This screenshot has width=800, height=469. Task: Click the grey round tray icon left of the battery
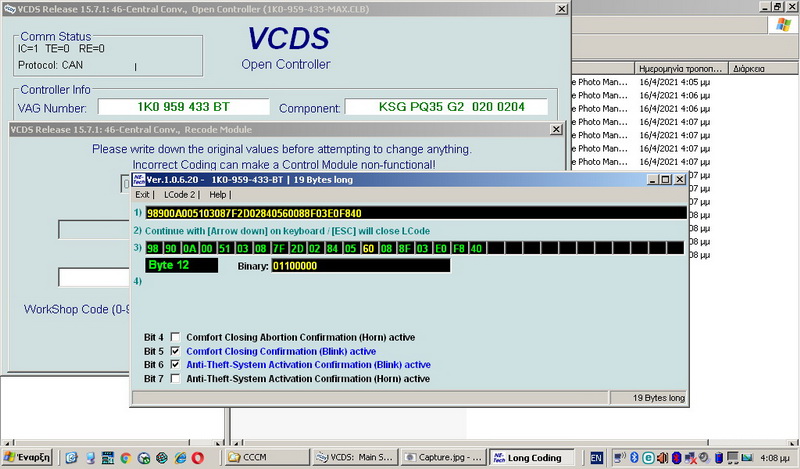click(704, 458)
